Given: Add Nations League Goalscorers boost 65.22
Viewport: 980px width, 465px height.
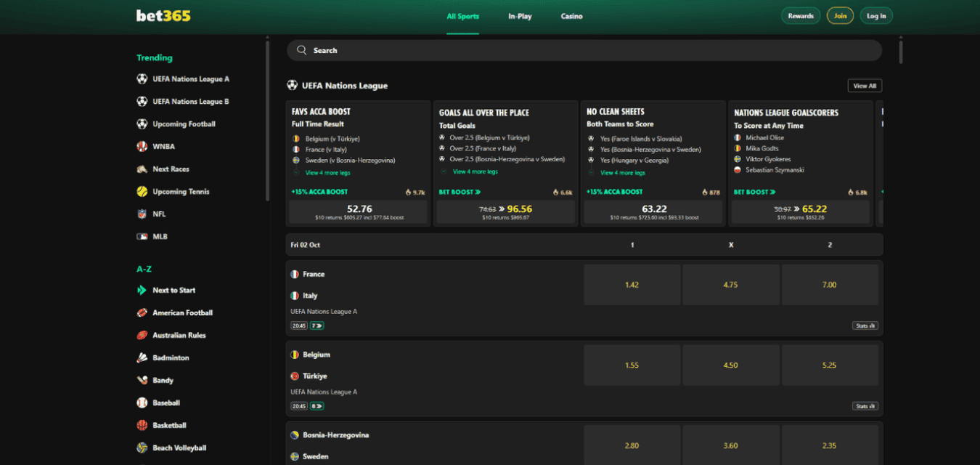Looking at the screenshot, I should 801,212.
